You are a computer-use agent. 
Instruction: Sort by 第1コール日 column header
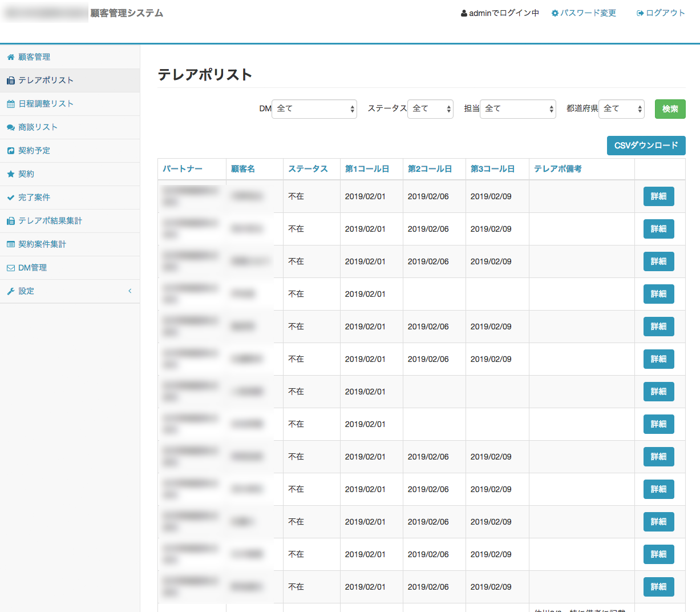click(367, 169)
